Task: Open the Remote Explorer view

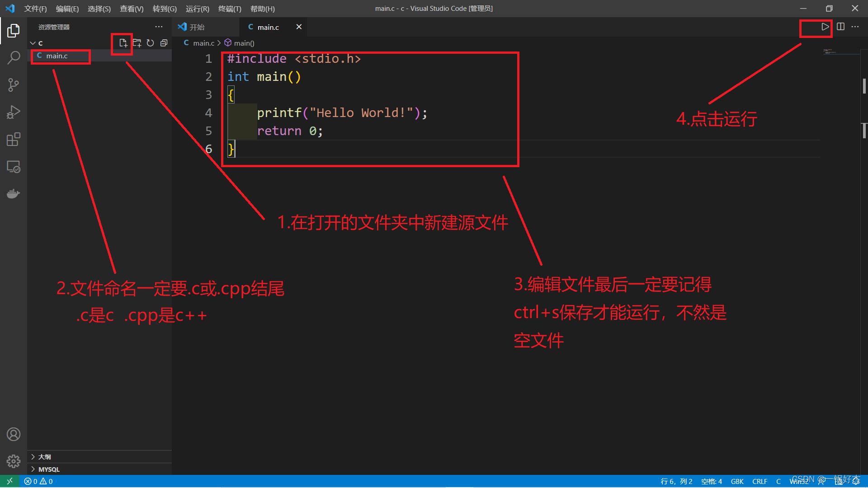Action: (14, 167)
